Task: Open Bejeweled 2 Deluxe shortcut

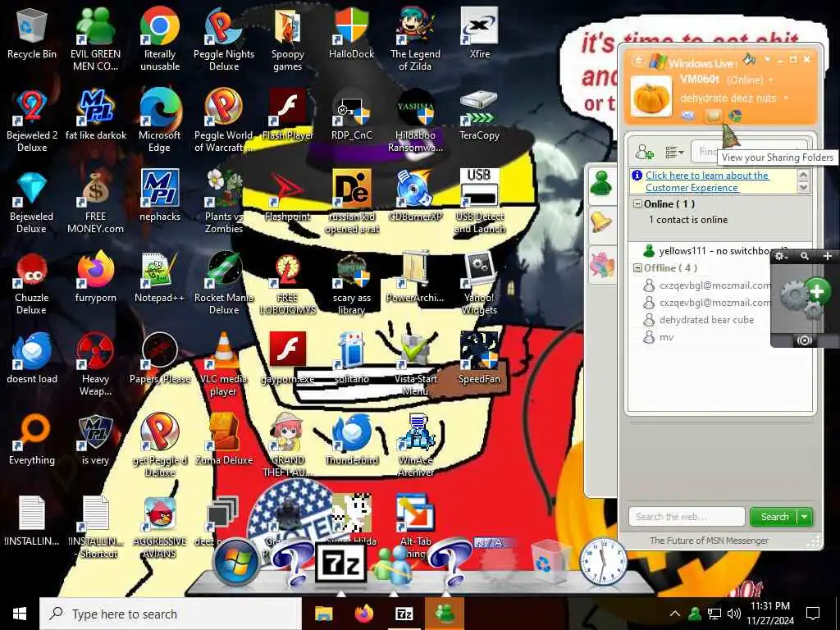Action: [32, 120]
